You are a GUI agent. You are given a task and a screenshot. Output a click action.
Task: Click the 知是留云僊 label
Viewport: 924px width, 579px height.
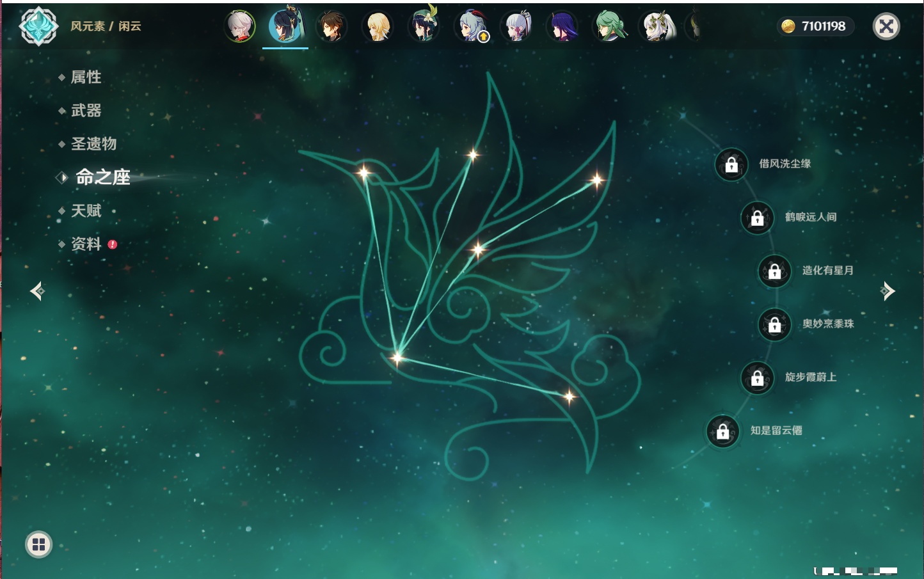coord(776,431)
